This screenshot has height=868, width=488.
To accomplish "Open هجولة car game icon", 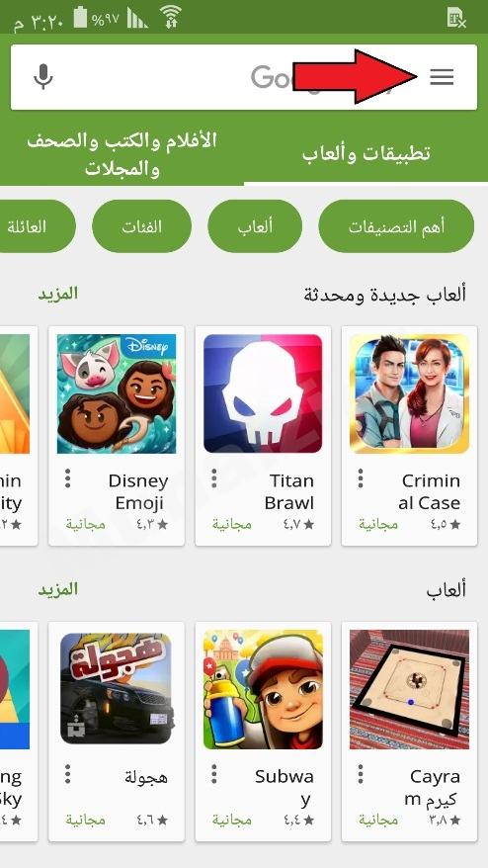I will tap(117, 689).
